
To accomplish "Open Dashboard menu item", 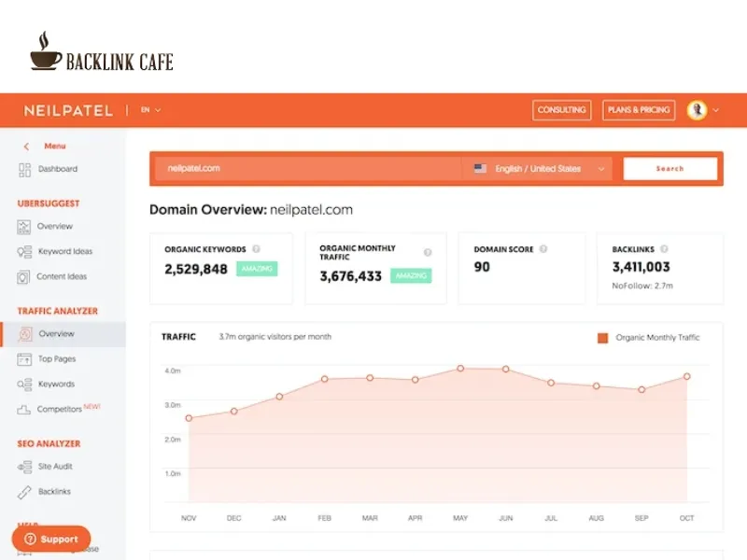I will (x=58, y=169).
